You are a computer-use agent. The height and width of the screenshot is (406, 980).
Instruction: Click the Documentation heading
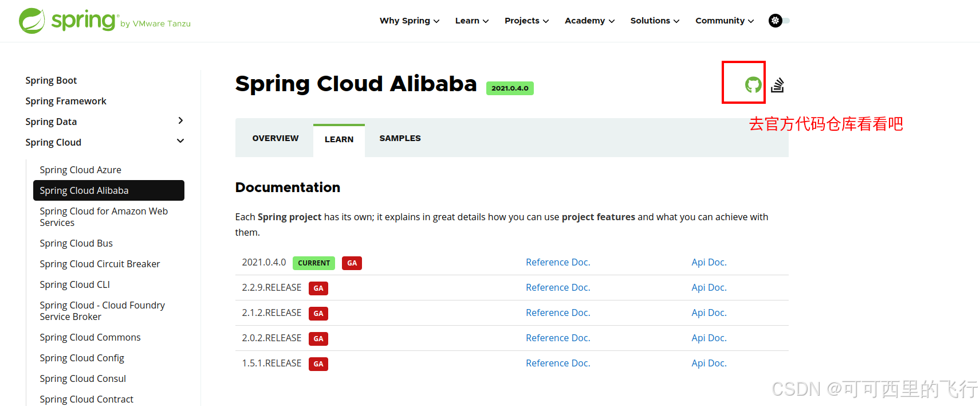288,188
